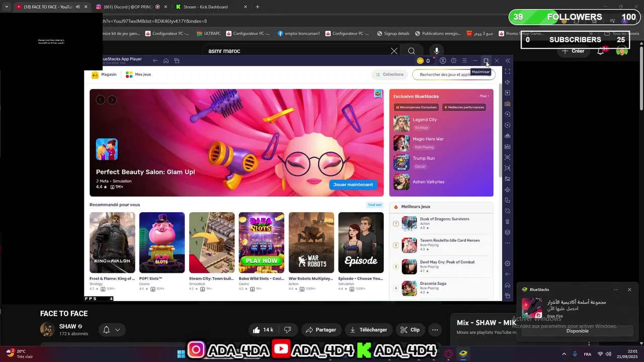Open War Robots game thumbnail
Viewport: 644px width, 362px height.
311,242
